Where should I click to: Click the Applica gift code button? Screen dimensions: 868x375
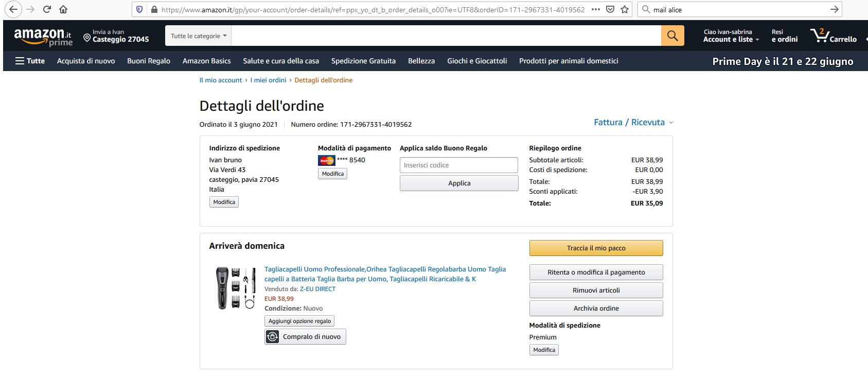[459, 183]
